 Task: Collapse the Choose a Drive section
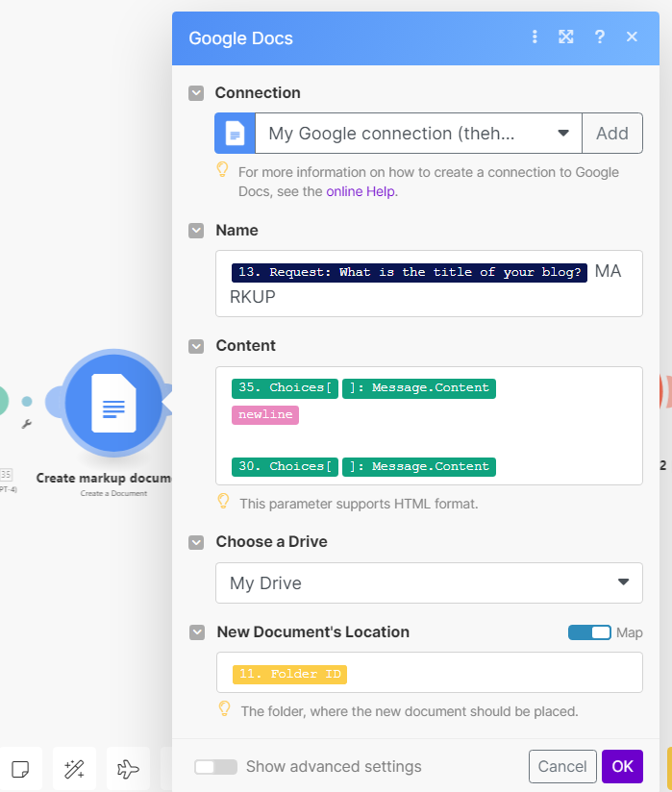[196, 542]
